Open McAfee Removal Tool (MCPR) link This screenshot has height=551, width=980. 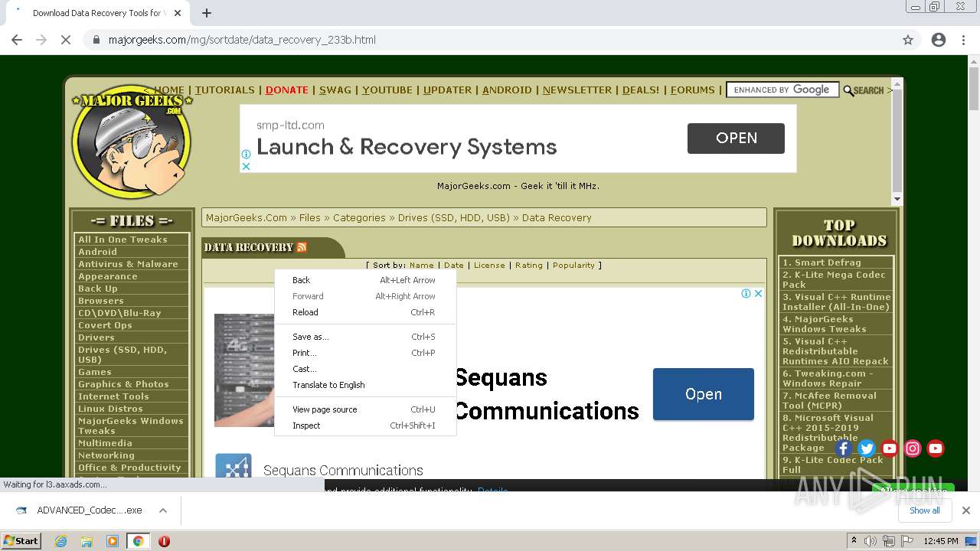829,400
